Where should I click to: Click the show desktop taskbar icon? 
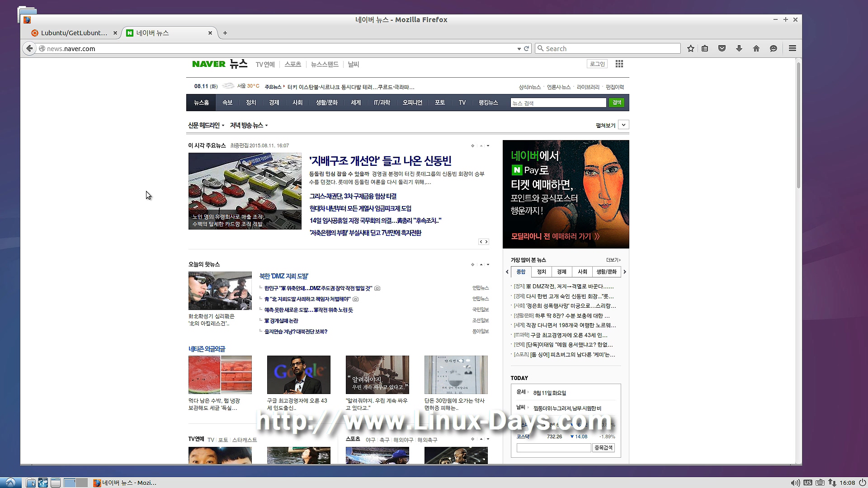pyautogui.click(x=56, y=483)
